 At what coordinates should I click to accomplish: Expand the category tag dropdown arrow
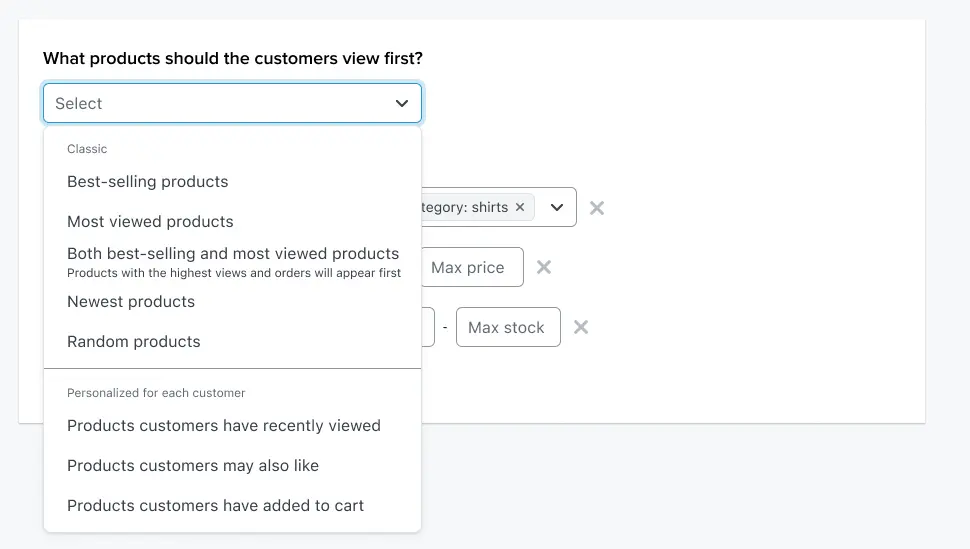pyautogui.click(x=557, y=208)
